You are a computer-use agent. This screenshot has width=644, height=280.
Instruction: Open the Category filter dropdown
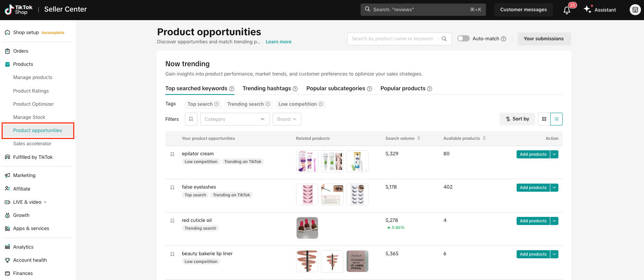click(x=234, y=119)
